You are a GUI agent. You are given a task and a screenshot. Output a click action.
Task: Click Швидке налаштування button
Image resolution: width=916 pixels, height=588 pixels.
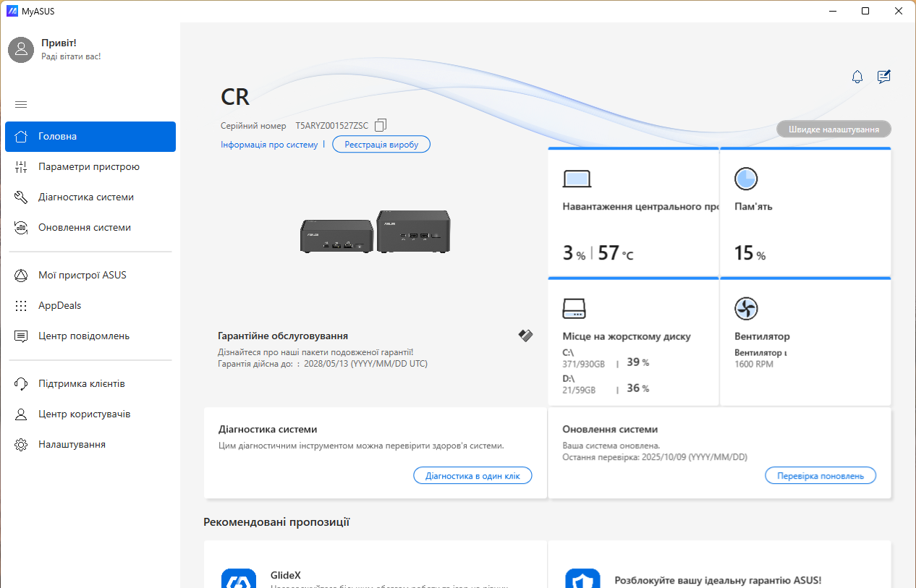[x=834, y=129]
